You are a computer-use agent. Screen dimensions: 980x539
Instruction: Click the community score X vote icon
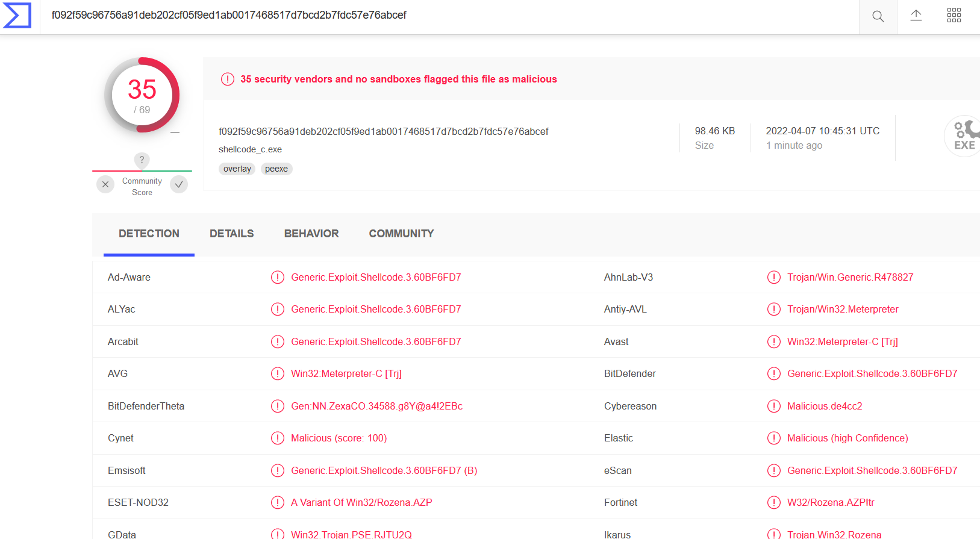[105, 184]
